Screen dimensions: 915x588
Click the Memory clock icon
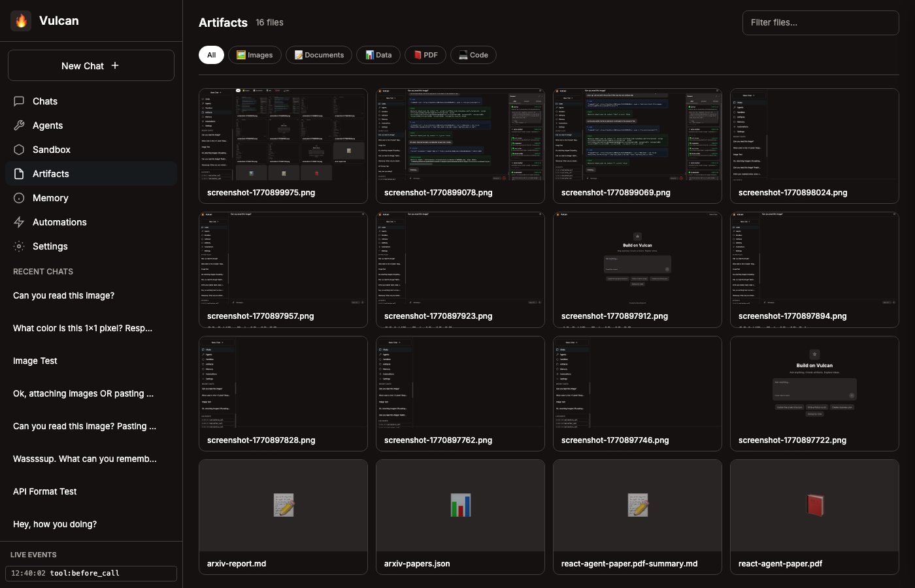pos(19,198)
